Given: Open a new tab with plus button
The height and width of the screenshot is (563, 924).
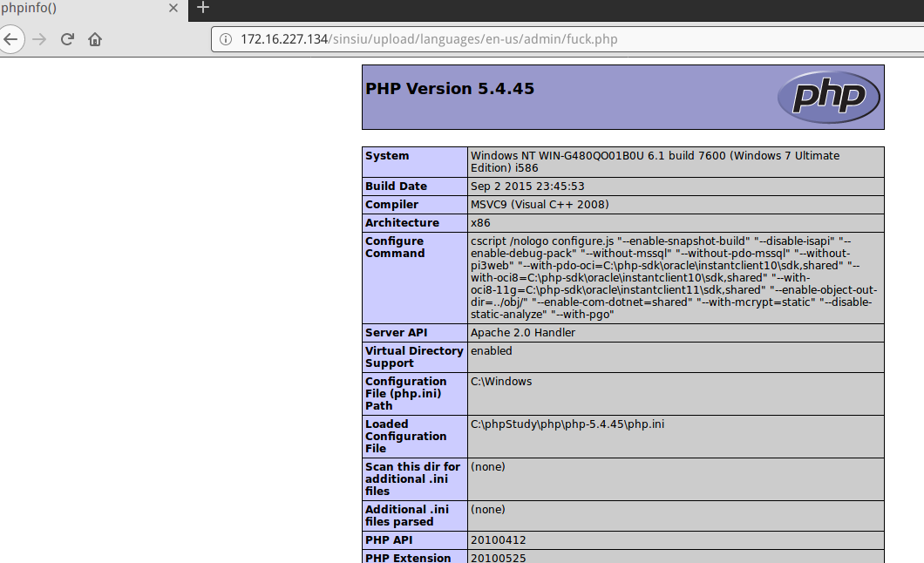Looking at the screenshot, I should click(x=203, y=7).
